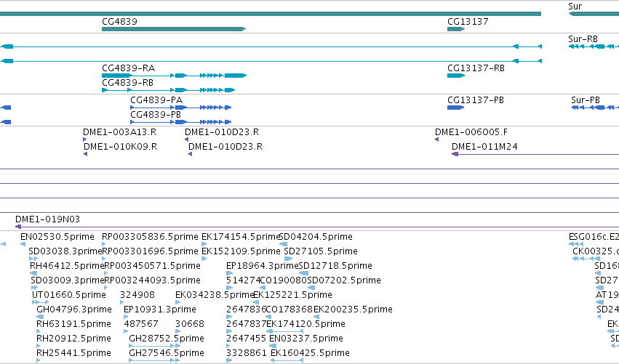
Task: Click the CG13137-RB transcript block
Action: pos(456,76)
